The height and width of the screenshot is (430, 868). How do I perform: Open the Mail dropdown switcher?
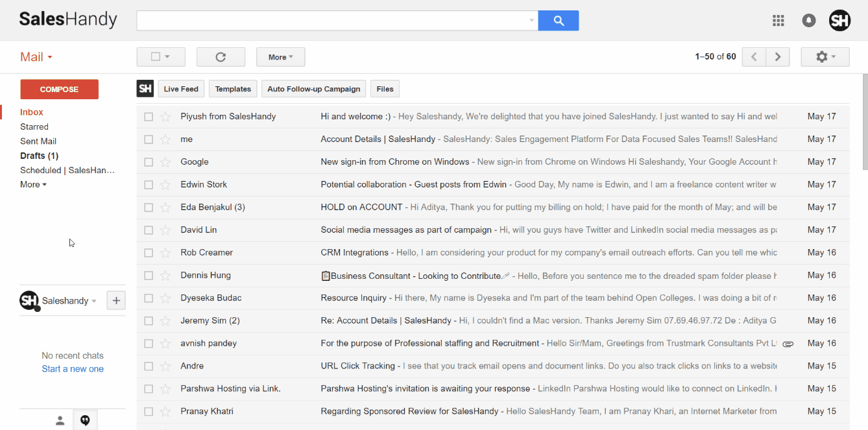pos(36,57)
